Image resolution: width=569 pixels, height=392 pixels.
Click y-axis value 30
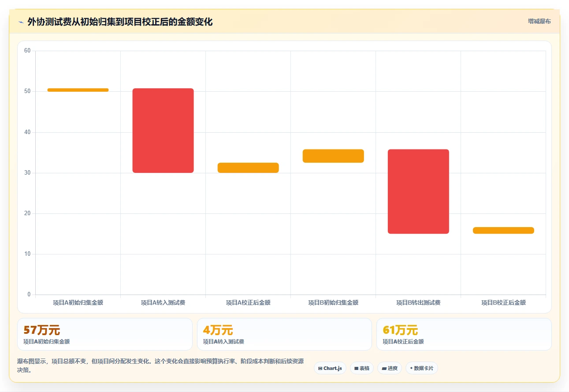[27, 173]
